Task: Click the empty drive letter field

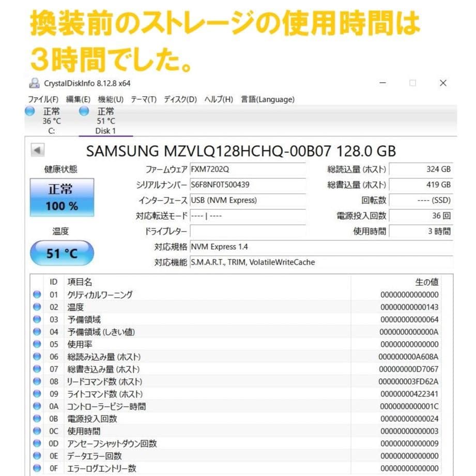Action: tap(248, 232)
